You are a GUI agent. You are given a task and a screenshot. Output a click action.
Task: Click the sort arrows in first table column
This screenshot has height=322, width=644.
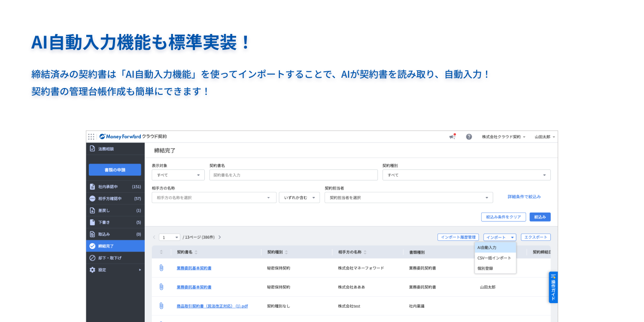point(161,252)
